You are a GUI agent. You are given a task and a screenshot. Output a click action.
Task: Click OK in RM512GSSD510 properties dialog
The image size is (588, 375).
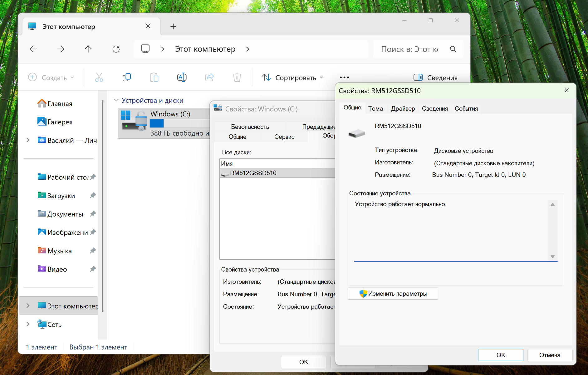tap(501, 355)
